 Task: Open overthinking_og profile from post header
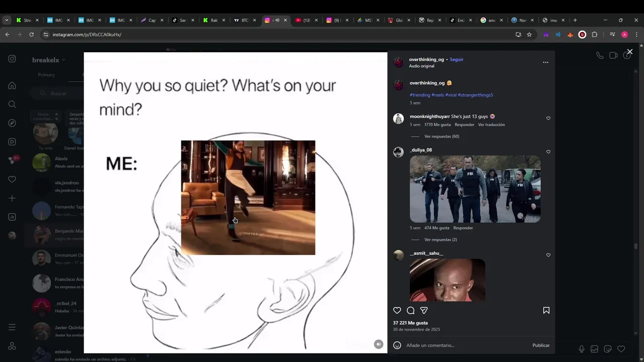pyautogui.click(x=426, y=59)
